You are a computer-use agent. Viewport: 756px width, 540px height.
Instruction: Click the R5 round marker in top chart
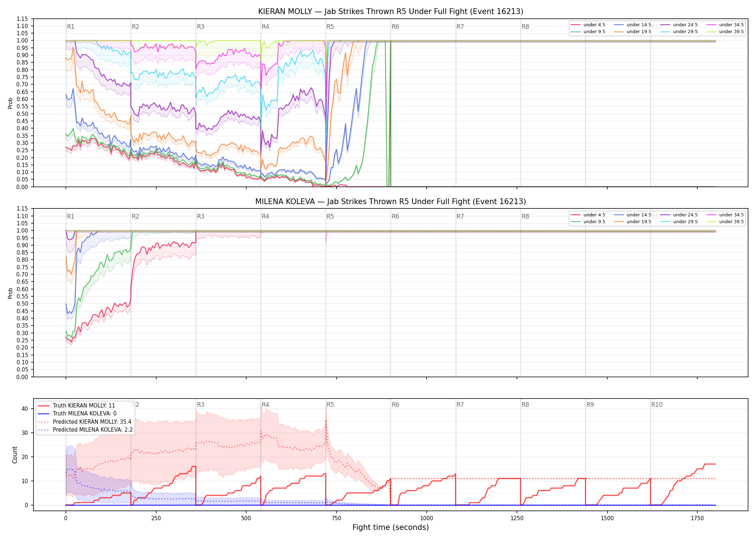coord(330,27)
